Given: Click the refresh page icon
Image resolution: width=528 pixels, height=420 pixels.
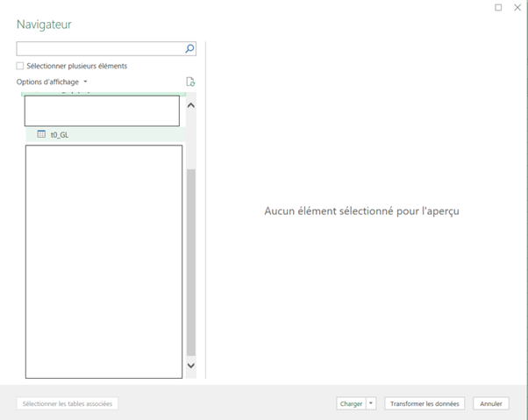Looking at the screenshot, I should coord(190,82).
